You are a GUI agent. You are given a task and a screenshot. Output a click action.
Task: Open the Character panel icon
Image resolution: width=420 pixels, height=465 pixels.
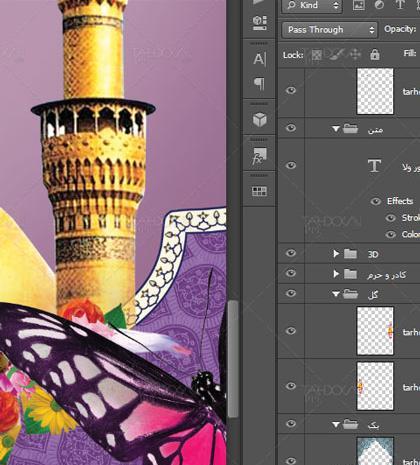pyautogui.click(x=260, y=59)
